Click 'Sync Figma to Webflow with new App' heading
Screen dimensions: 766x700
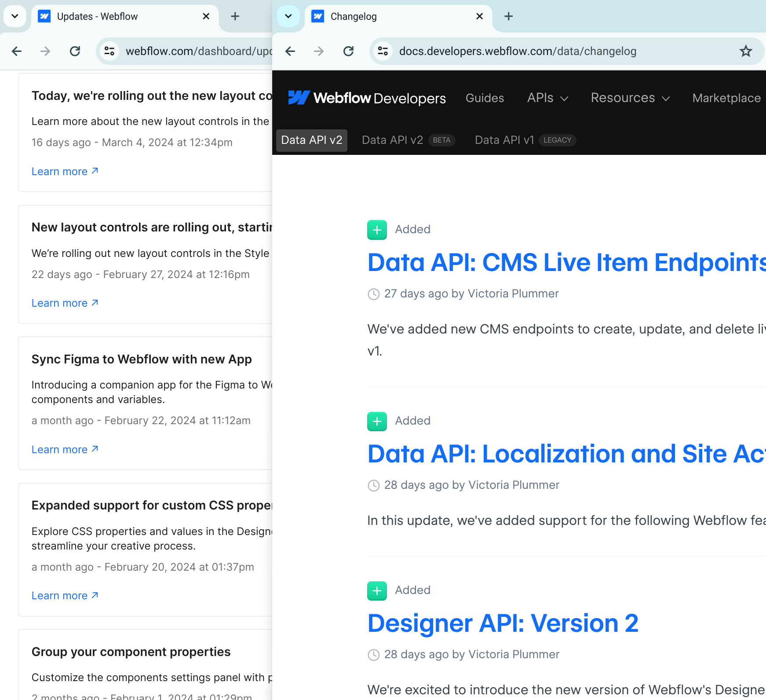click(142, 359)
